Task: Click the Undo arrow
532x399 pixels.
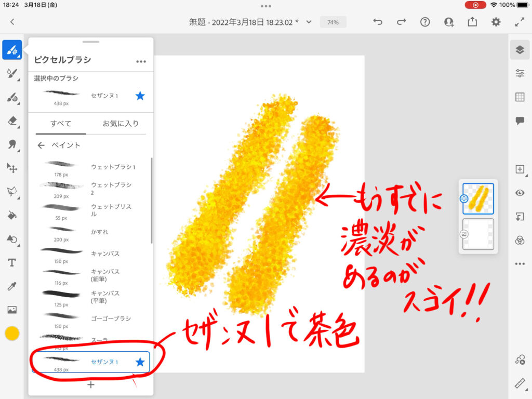Action: point(378,22)
